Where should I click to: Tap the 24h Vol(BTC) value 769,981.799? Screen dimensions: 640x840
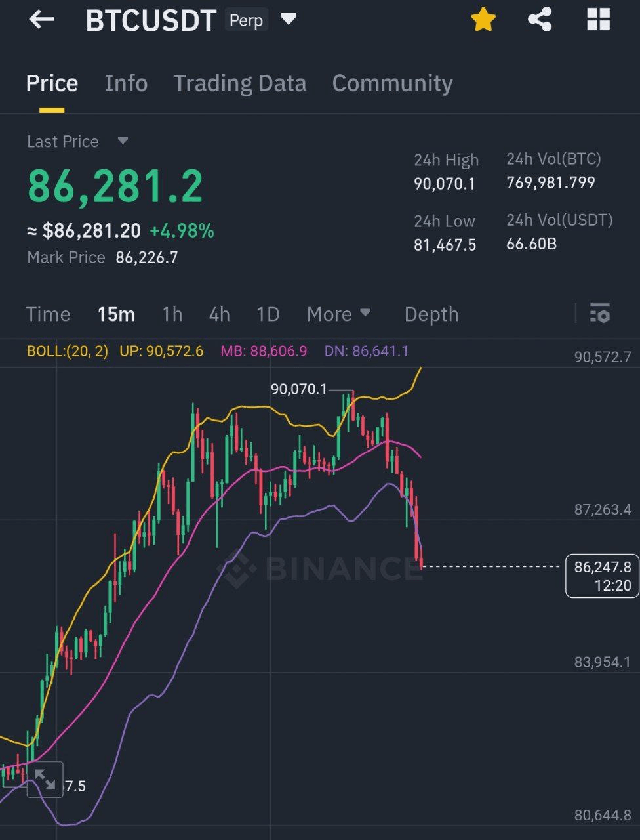(x=551, y=182)
